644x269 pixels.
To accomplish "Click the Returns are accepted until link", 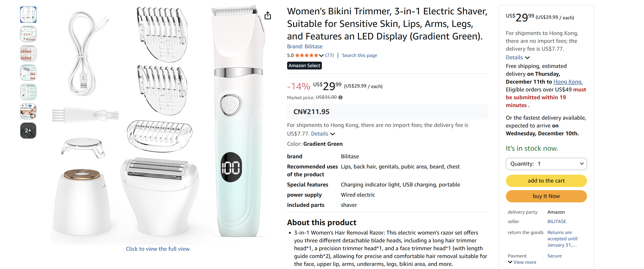I will [x=562, y=238].
